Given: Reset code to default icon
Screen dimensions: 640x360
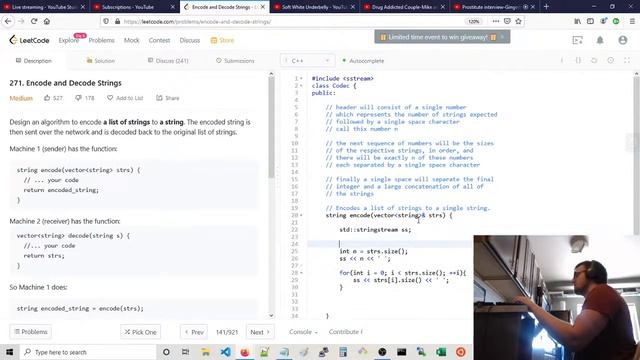Looking at the screenshot, I should 594,60.
